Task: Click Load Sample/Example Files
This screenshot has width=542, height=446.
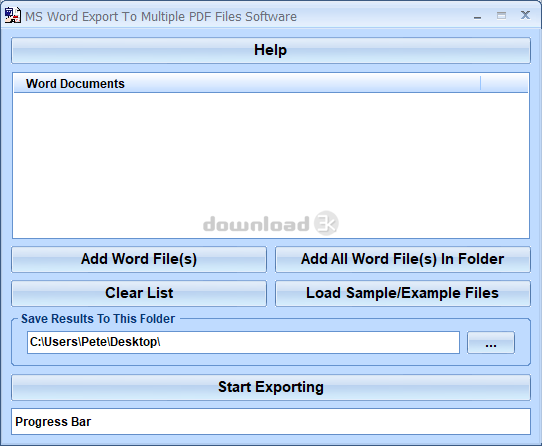Action: 403,294
